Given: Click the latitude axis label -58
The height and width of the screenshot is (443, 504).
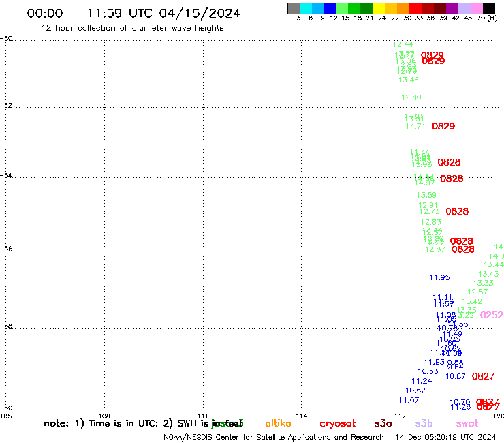Looking at the screenshot, I should click(6, 326).
